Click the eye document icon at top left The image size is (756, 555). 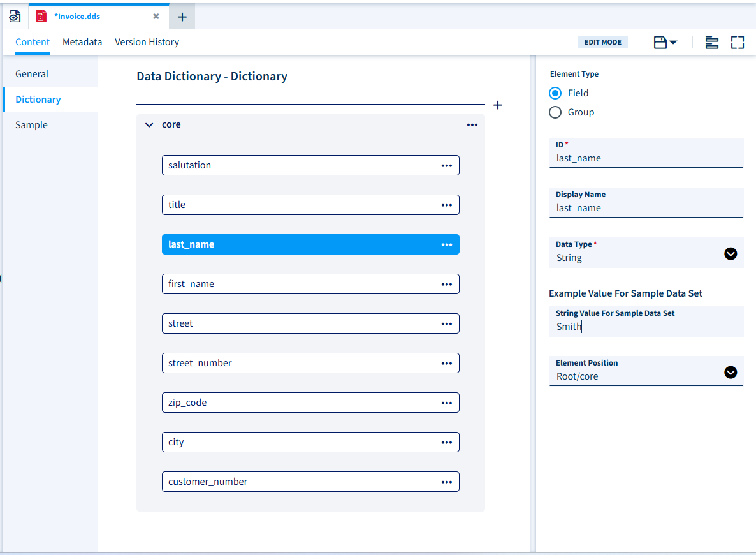pyautogui.click(x=15, y=17)
